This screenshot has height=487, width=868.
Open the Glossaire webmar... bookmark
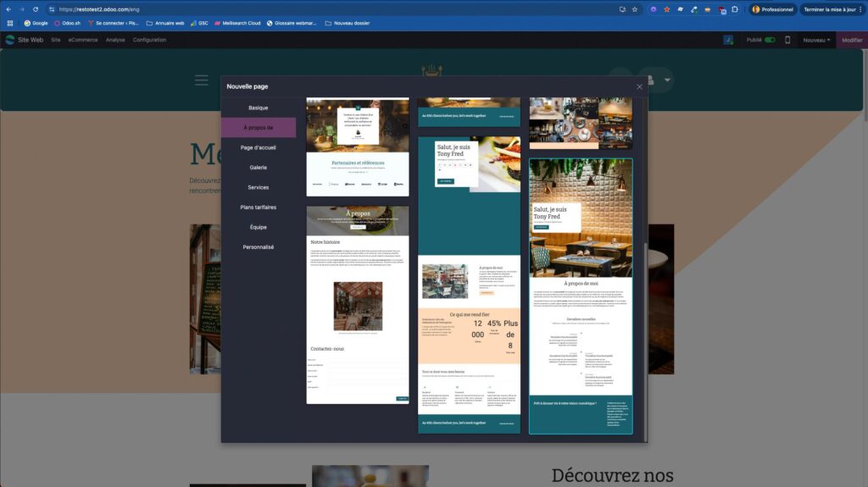point(292,23)
